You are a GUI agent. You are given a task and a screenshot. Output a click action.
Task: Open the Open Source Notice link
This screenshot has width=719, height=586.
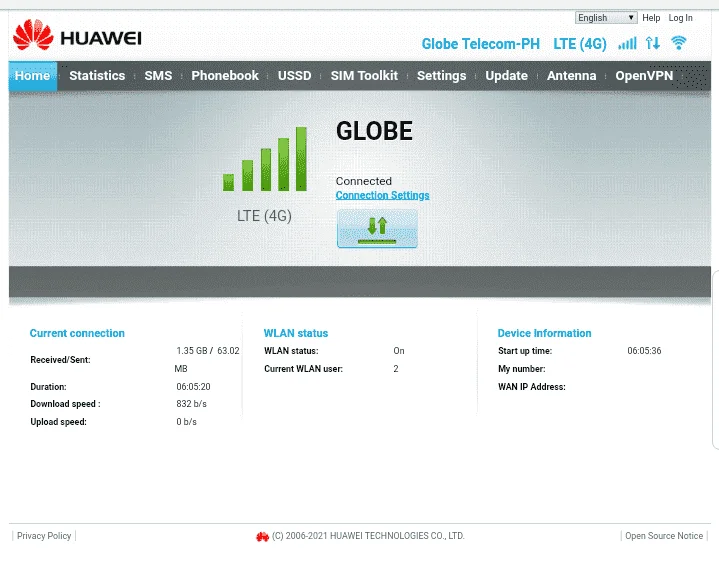point(664,536)
